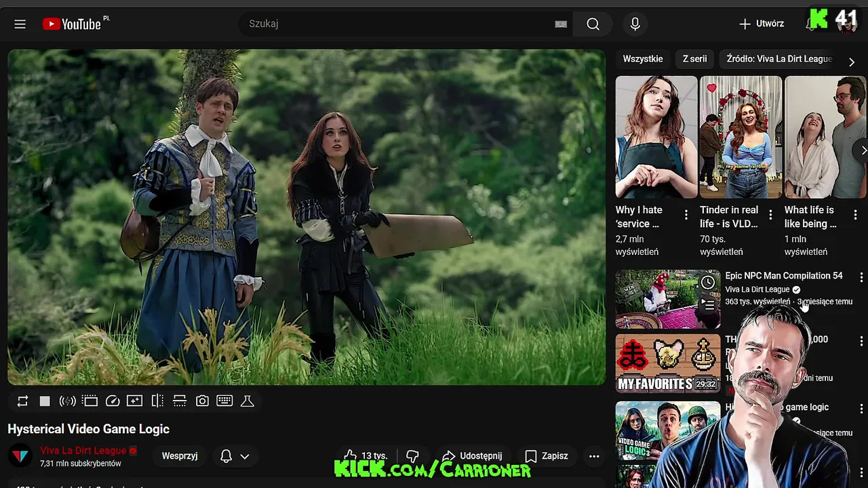Open the on-screen keyboard in the search box
The image size is (868, 488).
pyautogui.click(x=561, y=24)
